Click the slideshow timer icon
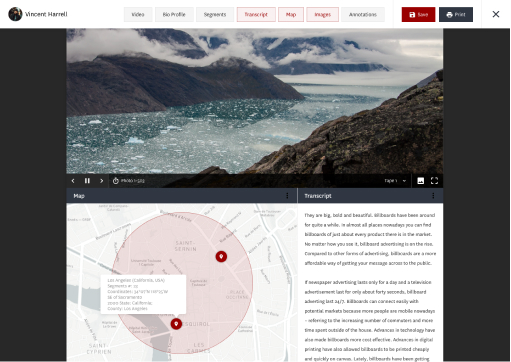Screen dimensions: 511x362 coord(116,181)
